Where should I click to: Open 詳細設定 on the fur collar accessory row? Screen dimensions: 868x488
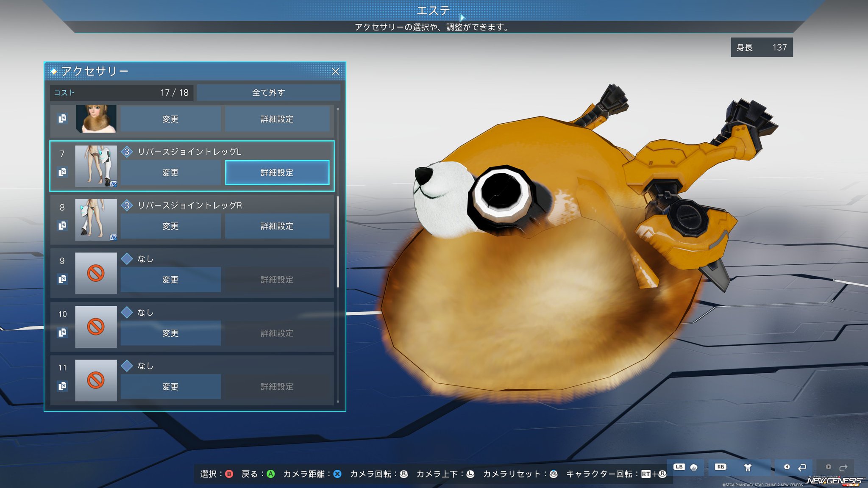277,119
